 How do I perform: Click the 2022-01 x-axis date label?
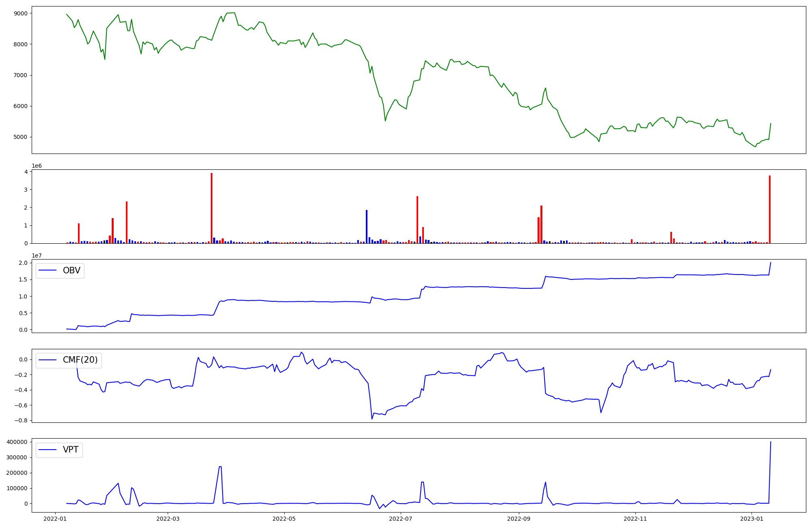(x=55, y=519)
